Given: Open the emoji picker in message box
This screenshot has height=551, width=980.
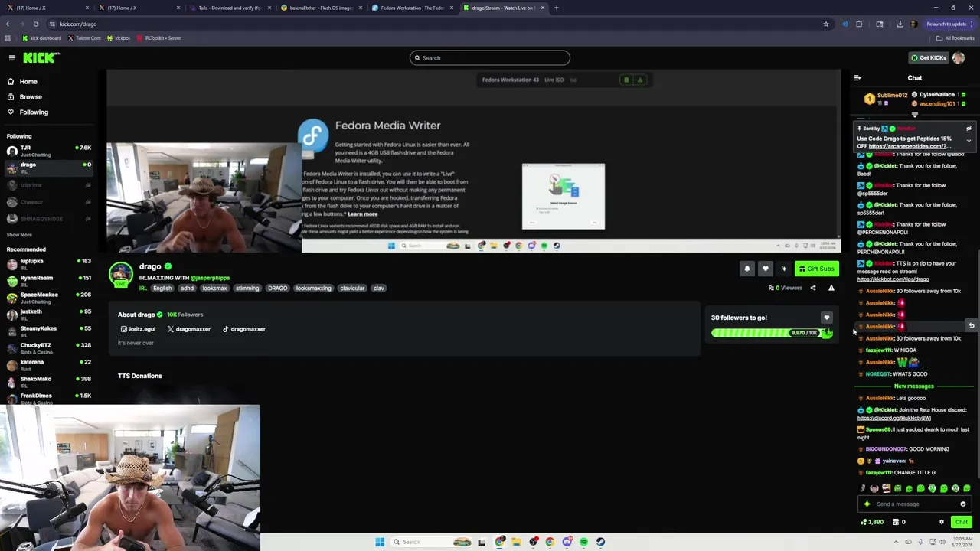Looking at the screenshot, I should click(x=963, y=504).
